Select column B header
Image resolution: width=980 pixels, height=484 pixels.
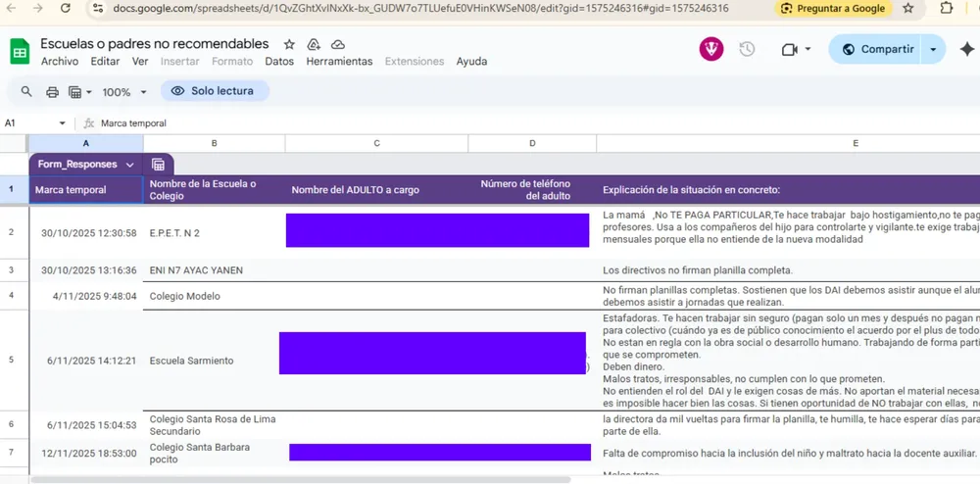click(214, 143)
